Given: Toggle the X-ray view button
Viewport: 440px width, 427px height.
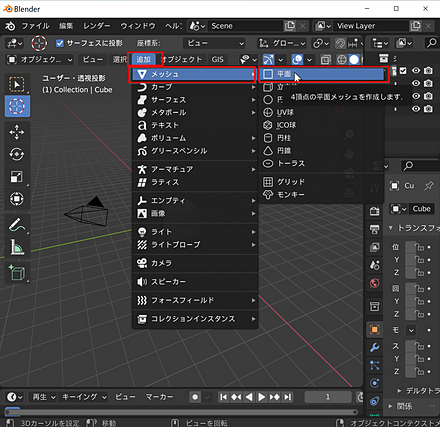Looking at the screenshot, I should click(x=325, y=60).
